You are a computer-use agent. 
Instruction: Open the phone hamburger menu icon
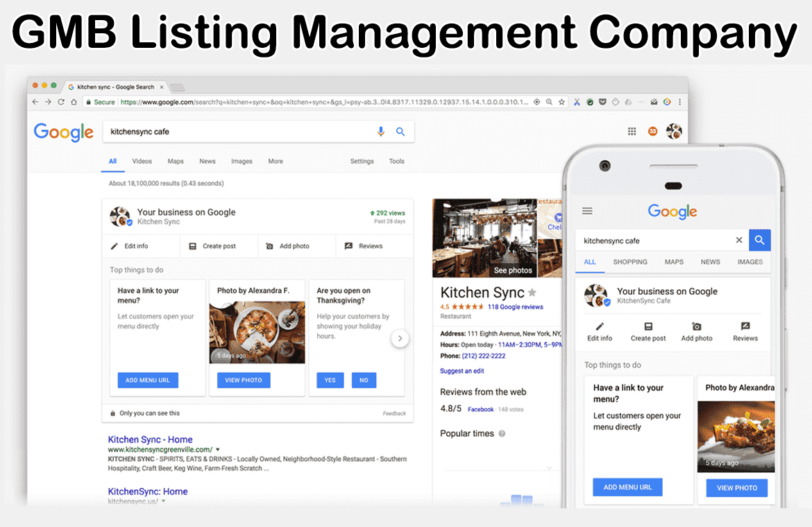[587, 211]
